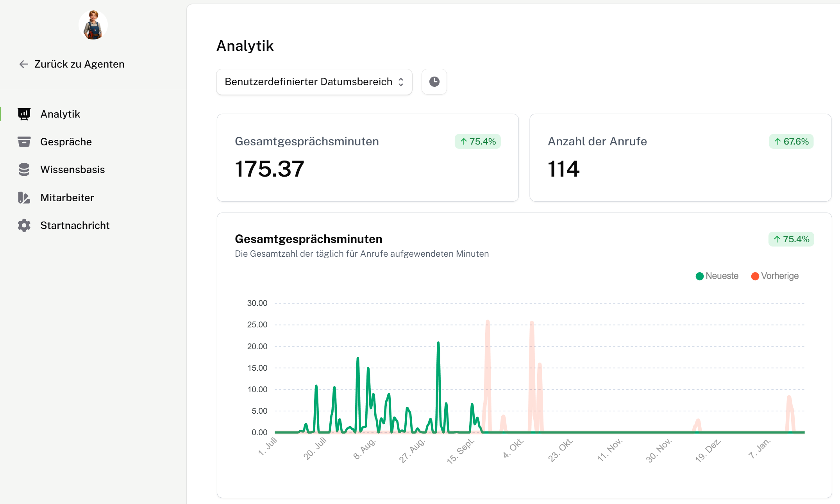The width and height of the screenshot is (840, 504).
Task: Click the Gespräche archive box icon
Action: [x=24, y=142]
